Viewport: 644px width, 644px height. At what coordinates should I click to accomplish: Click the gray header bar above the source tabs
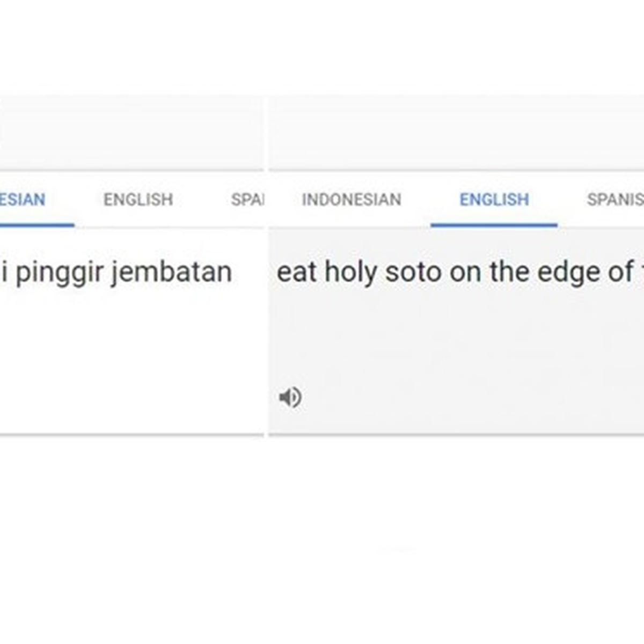(x=131, y=133)
